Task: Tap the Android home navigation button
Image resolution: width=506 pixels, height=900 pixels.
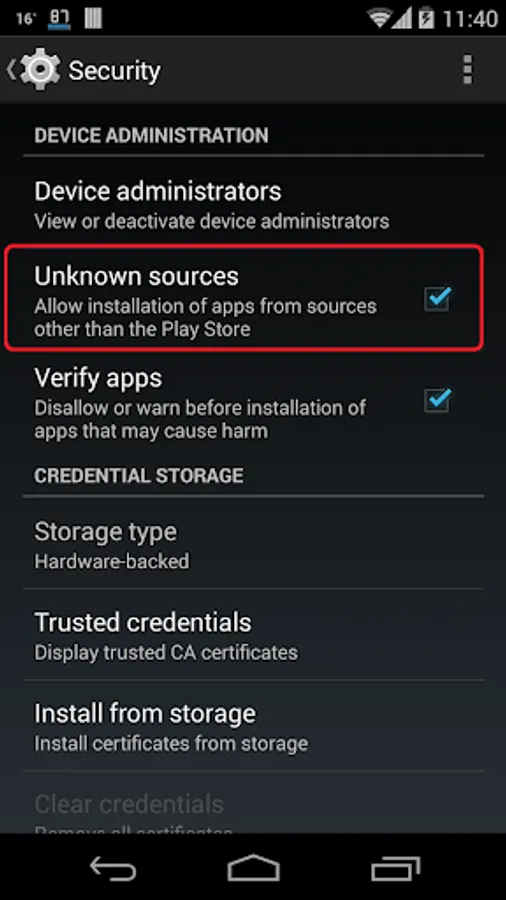Action: [253, 868]
